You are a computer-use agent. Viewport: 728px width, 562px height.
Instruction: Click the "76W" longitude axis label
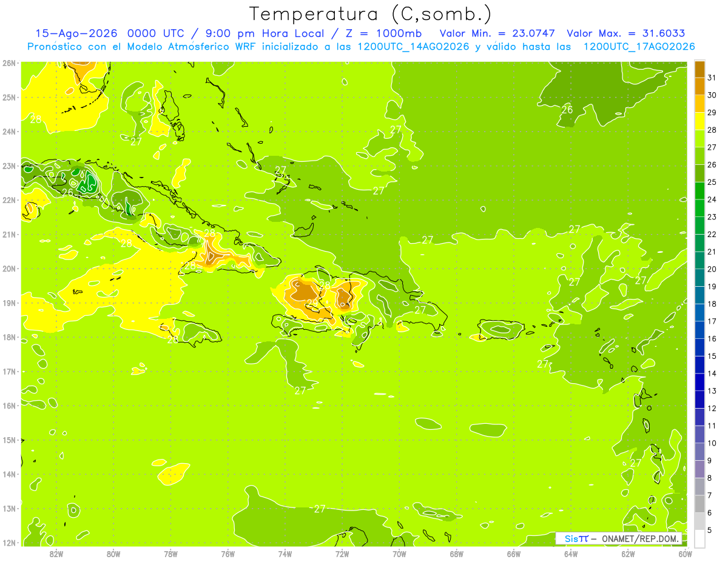[228, 554]
